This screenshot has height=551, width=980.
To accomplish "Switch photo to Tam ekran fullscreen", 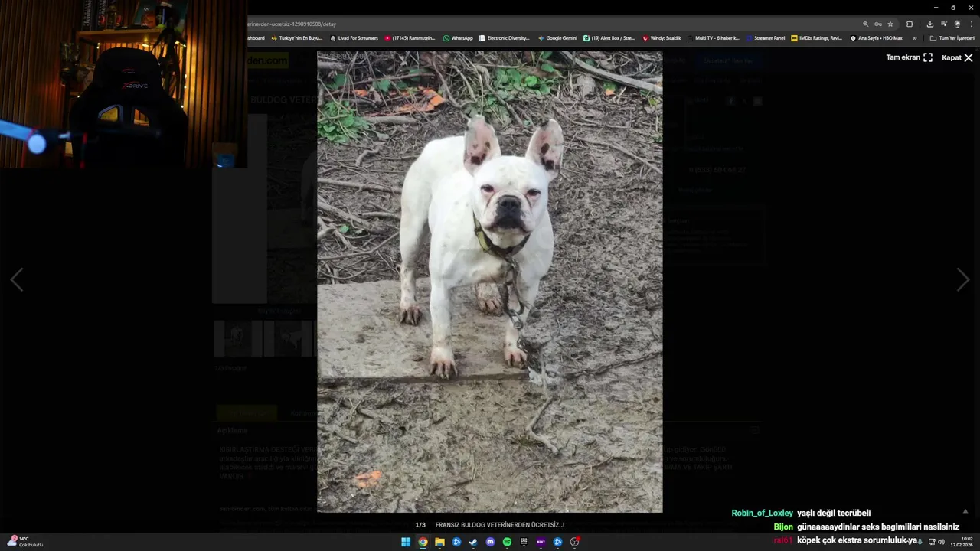I will click(910, 57).
